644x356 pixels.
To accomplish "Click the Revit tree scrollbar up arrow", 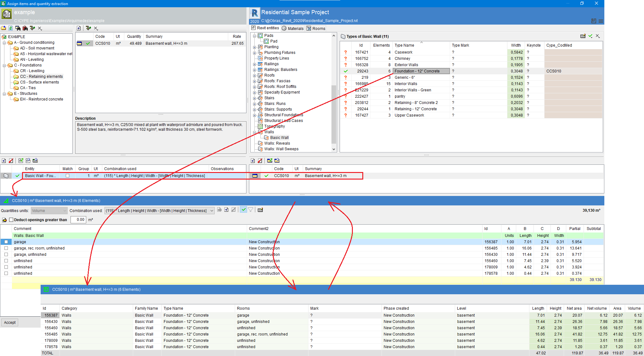I will (x=334, y=36).
